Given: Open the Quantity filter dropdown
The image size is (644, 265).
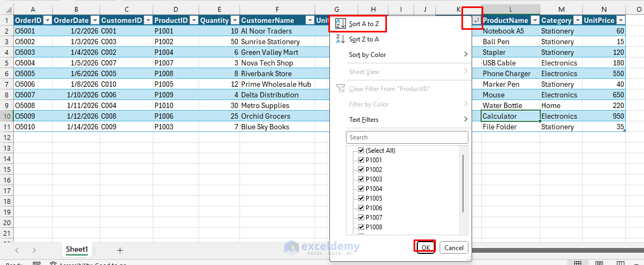Looking at the screenshot, I should pyautogui.click(x=234, y=20).
